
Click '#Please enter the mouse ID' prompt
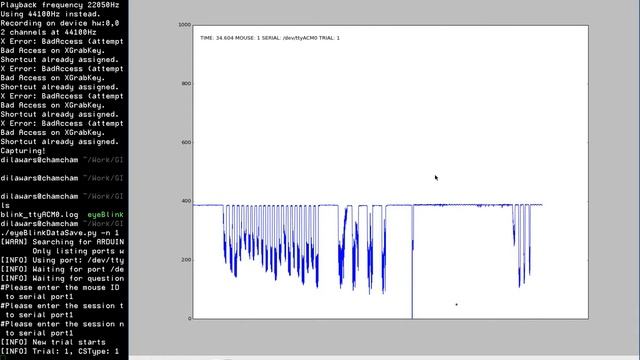(x=60, y=287)
